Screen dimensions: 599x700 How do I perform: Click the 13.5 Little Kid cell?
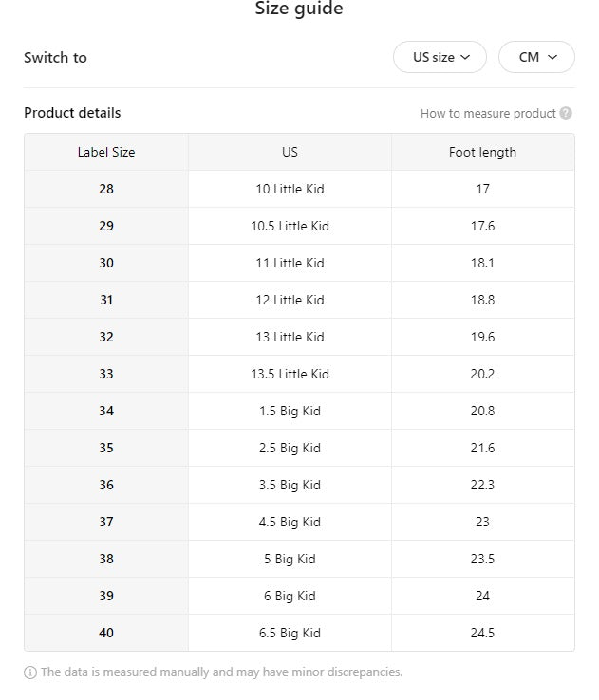pos(290,374)
